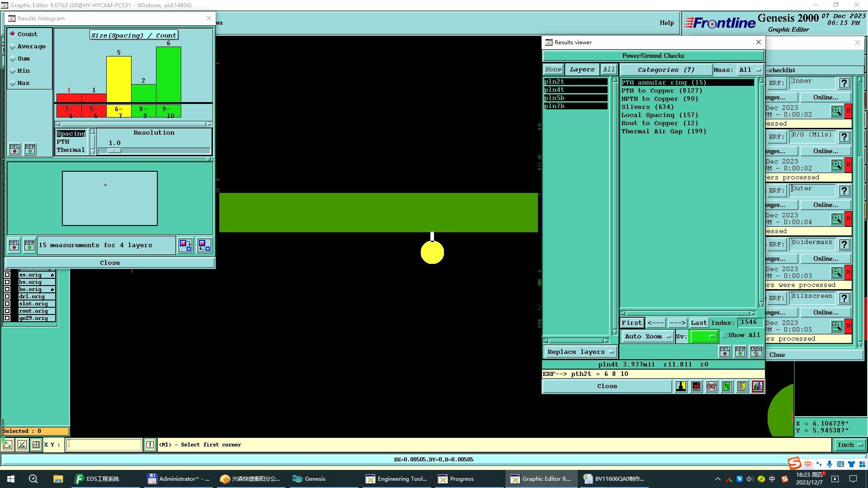Click the histogram chart icon in Results viewer
Viewport: 868px width, 488px height.
pos(757,386)
